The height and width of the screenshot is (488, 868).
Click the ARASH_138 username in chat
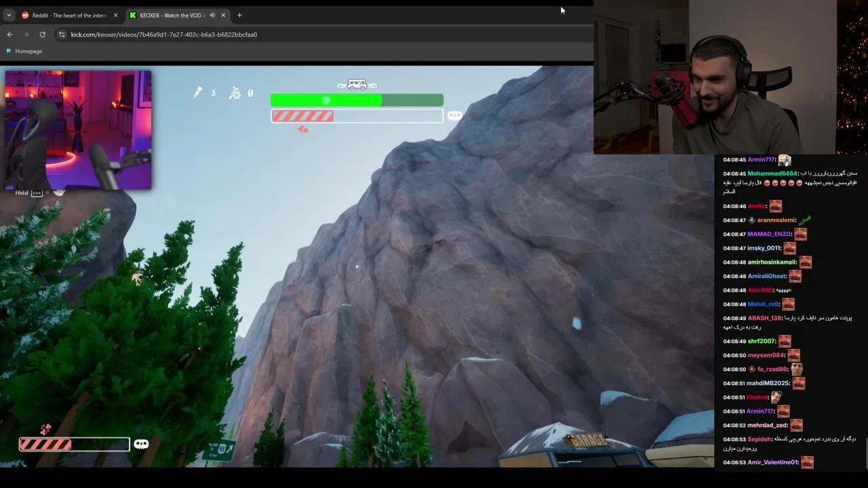pyautogui.click(x=764, y=319)
